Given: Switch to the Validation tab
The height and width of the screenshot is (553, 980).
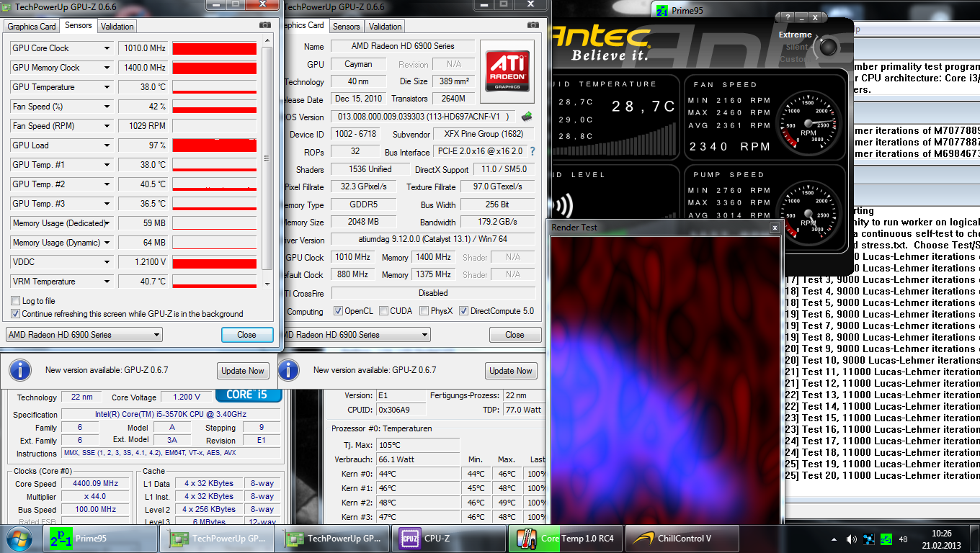Looking at the screenshot, I should pyautogui.click(x=117, y=27).
